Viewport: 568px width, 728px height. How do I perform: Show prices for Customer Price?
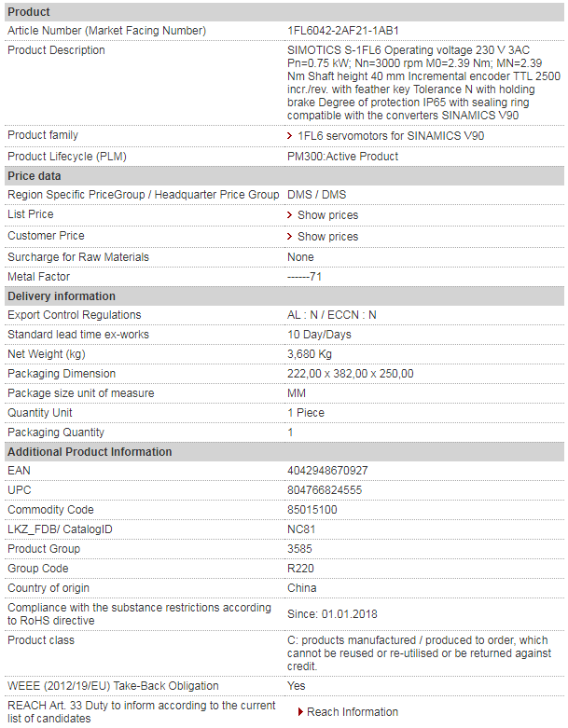click(x=328, y=237)
